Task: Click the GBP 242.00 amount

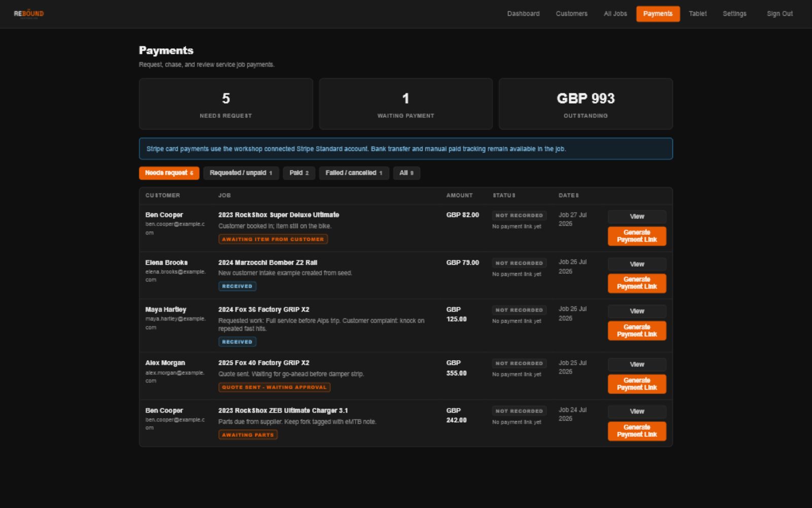Action: tap(456, 415)
